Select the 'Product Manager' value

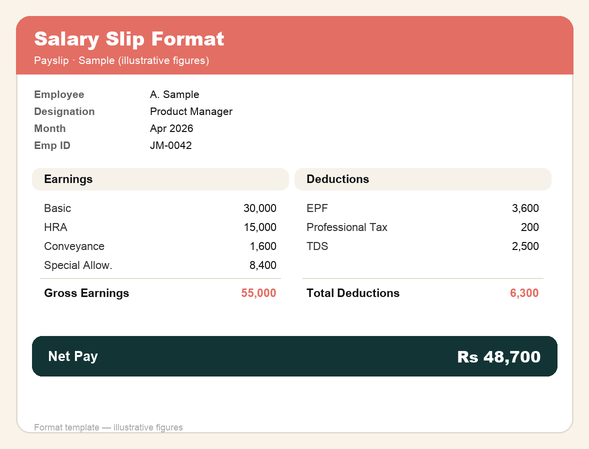pos(191,112)
